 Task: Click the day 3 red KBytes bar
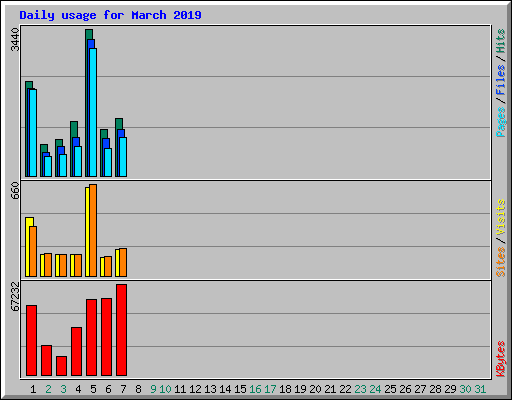pyautogui.click(x=61, y=366)
